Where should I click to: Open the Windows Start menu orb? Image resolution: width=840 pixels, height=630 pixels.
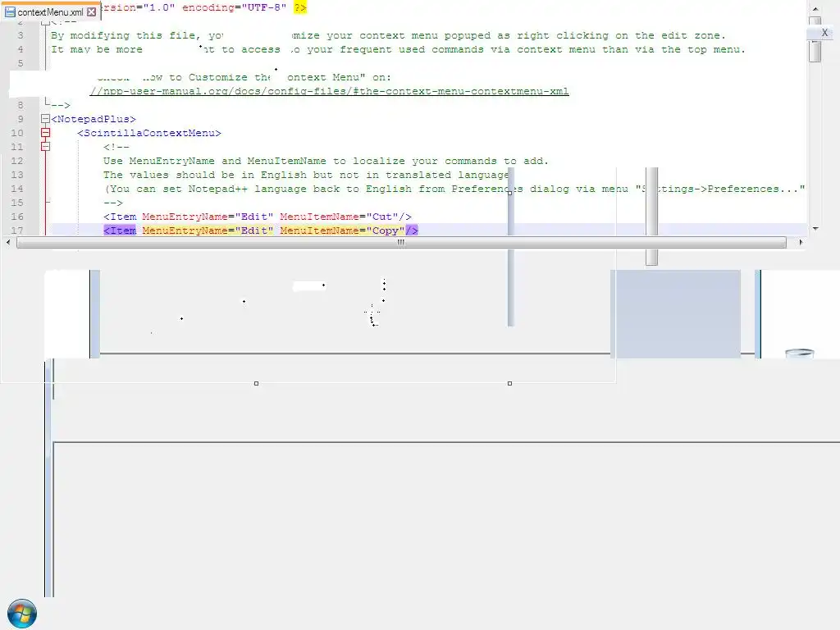coord(22,614)
